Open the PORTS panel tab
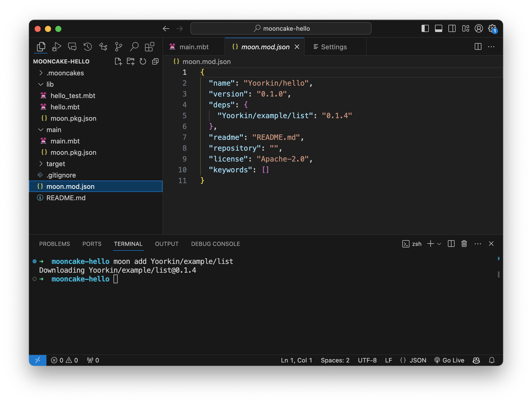 92,244
